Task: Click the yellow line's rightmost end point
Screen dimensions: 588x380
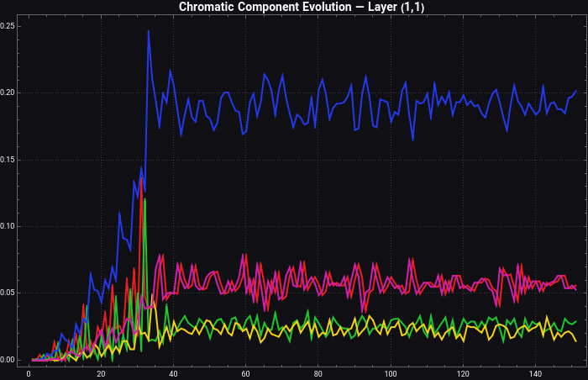Action: pyautogui.click(x=576, y=340)
